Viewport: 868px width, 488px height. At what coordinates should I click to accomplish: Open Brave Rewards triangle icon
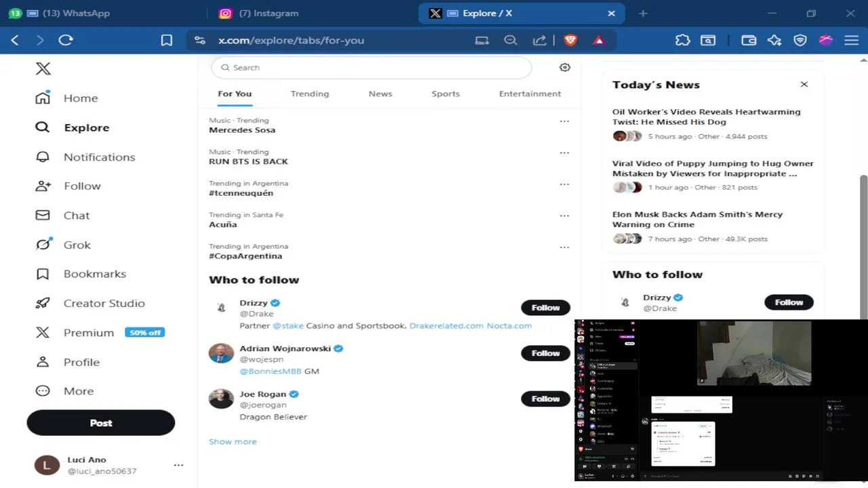pos(599,41)
